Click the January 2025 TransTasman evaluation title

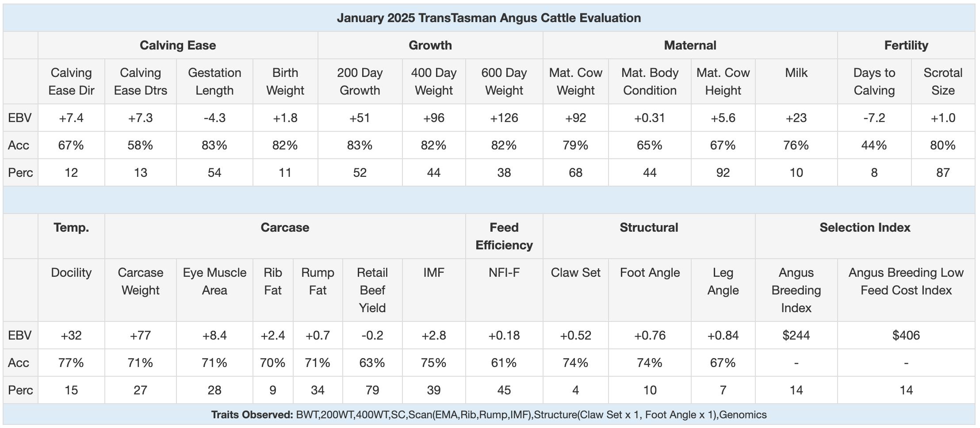489,18
